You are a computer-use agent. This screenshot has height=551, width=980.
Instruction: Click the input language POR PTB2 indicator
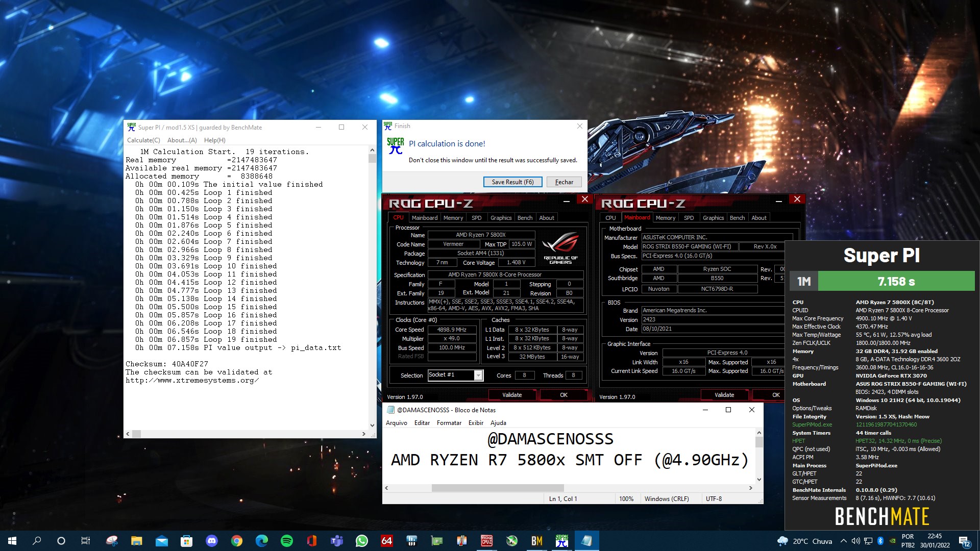[908, 541]
